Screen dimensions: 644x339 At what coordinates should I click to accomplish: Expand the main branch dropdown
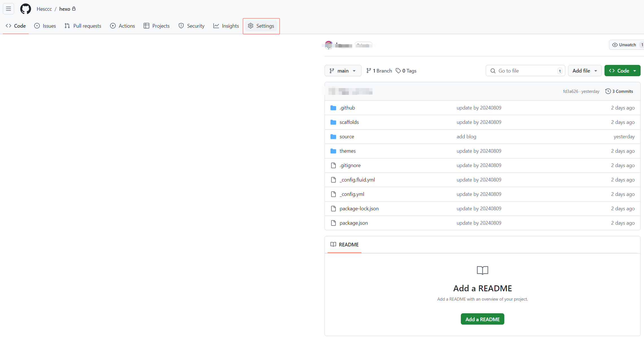click(343, 71)
